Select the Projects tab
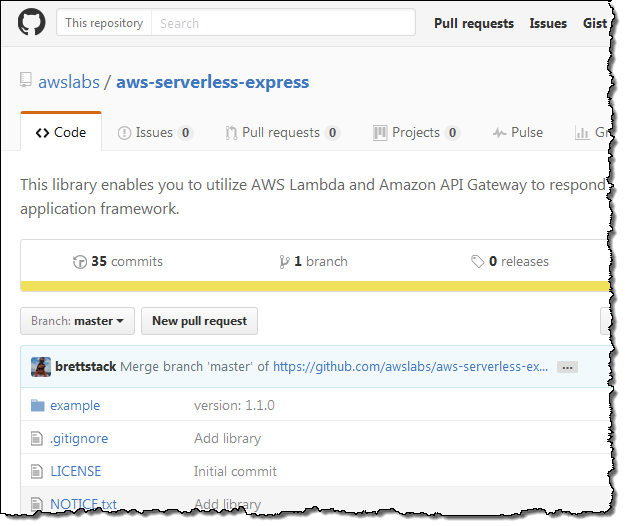Viewport: 625px width, 526px height. pyautogui.click(x=415, y=132)
